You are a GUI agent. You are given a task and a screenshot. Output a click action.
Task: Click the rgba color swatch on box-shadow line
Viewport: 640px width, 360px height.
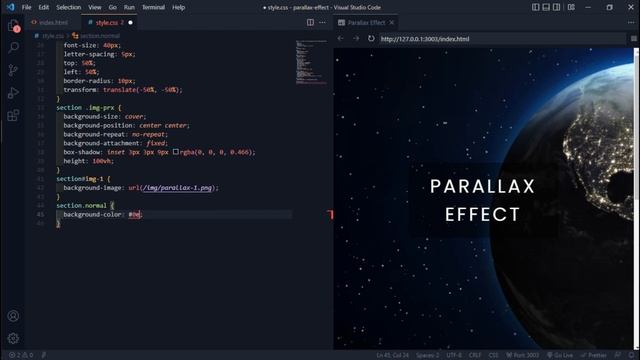[176, 152]
